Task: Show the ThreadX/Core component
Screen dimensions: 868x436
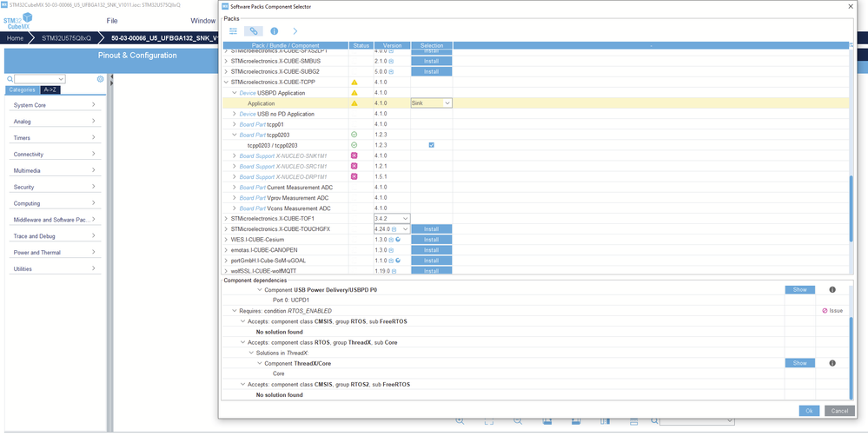Action: point(800,363)
